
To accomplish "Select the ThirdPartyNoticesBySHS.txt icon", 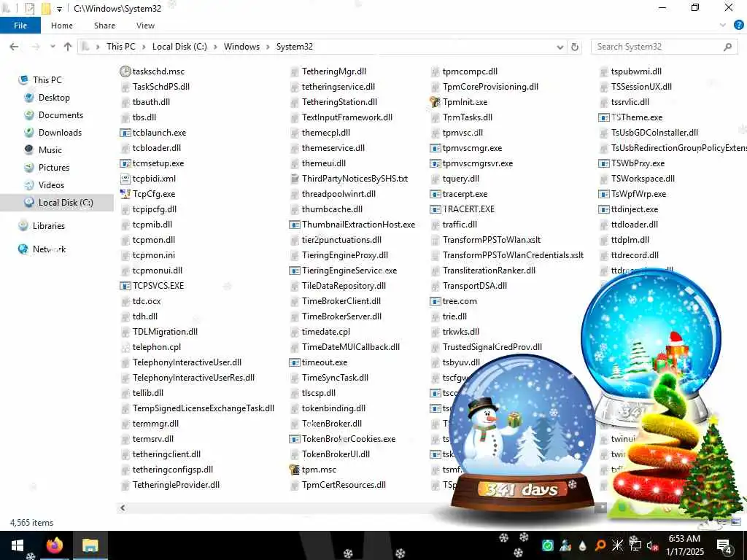I will point(295,179).
